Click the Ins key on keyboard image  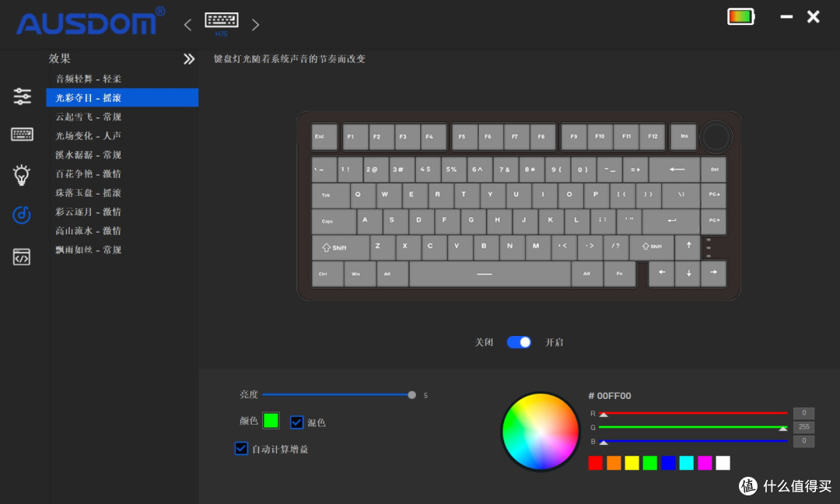[684, 137]
